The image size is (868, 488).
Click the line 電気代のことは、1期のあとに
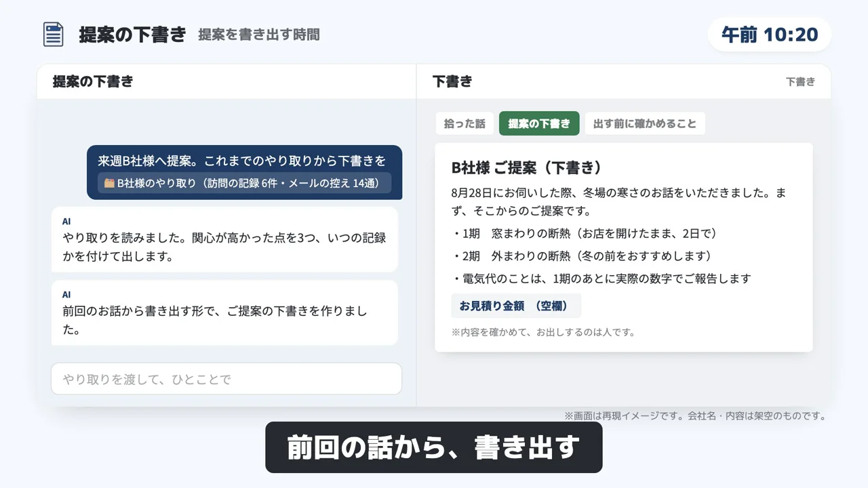(601, 279)
